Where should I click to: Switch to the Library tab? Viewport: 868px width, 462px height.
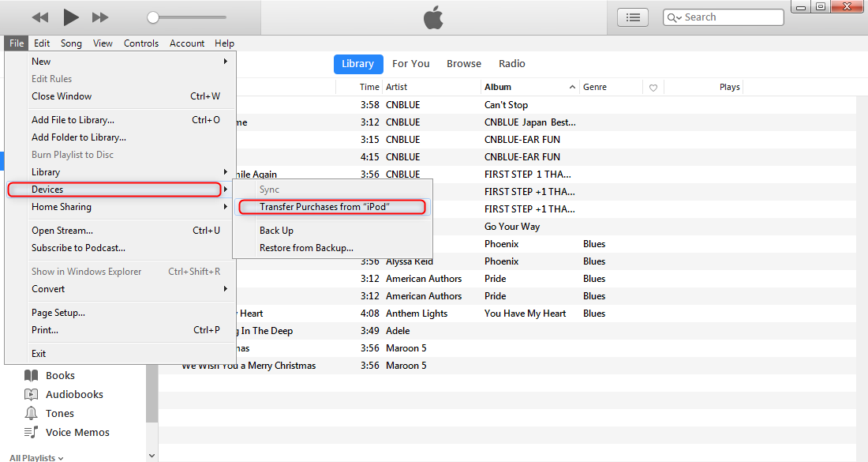tap(357, 64)
